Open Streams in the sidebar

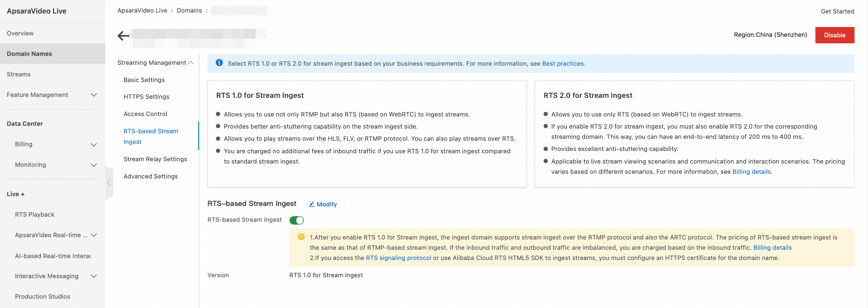tap(19, 75)
